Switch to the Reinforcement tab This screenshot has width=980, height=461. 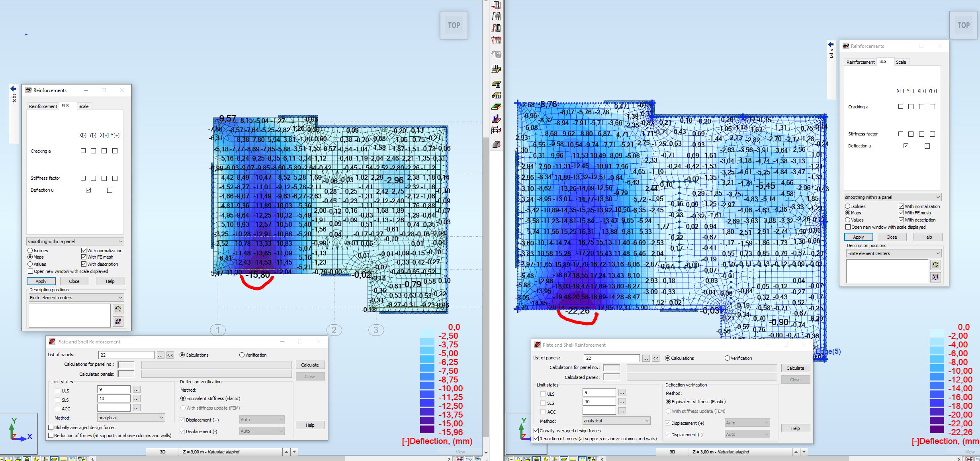point(43,106)
